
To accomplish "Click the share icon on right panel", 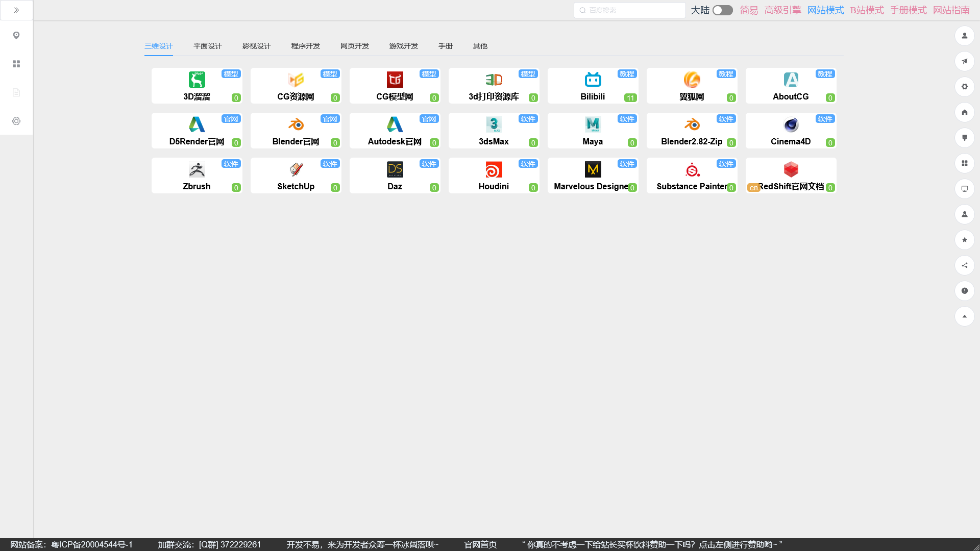I will point(964,265).
